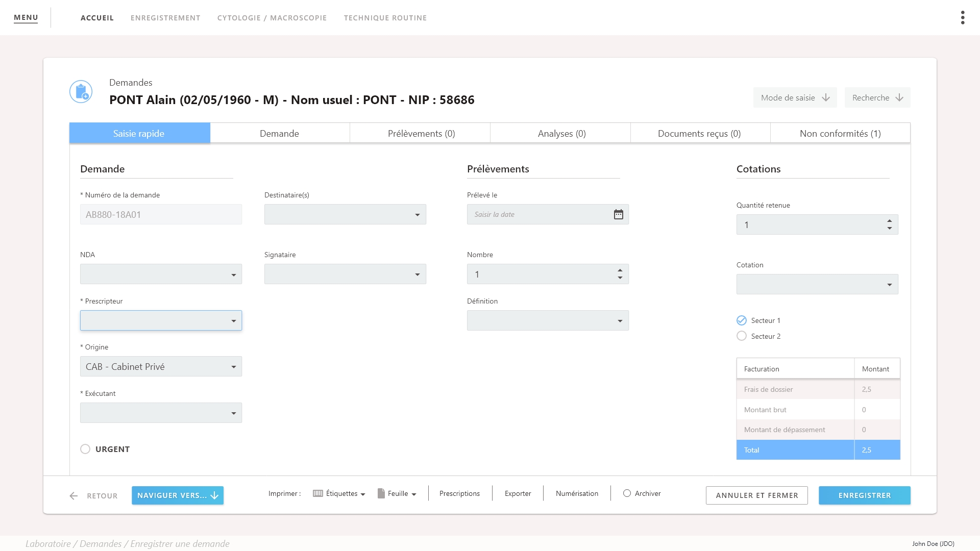The height and width of the screenshot is (551, 980).
Task: Click the Montant de dépassement row
Action: pyautogui.click(x=818, y=430)
